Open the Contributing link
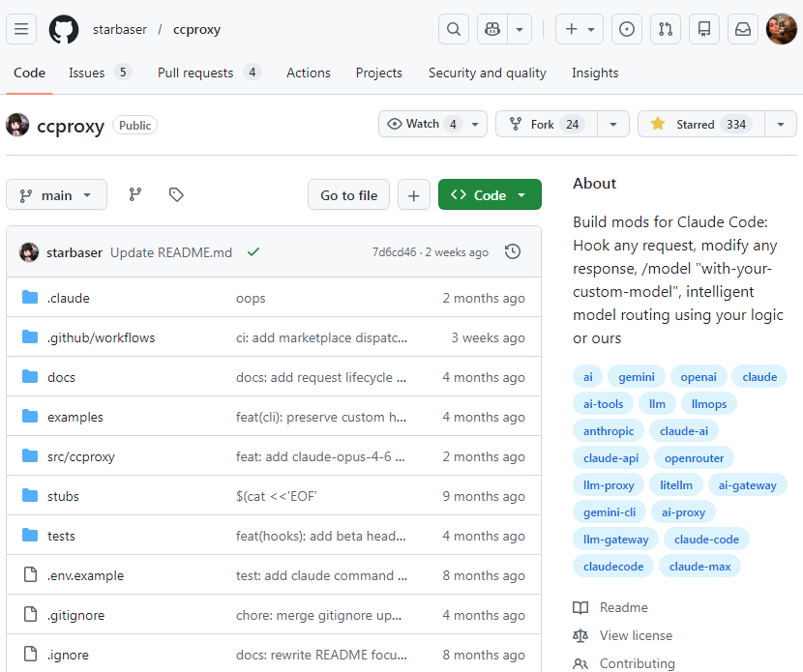Screen dimensions: 803x672 click(624, 664)
